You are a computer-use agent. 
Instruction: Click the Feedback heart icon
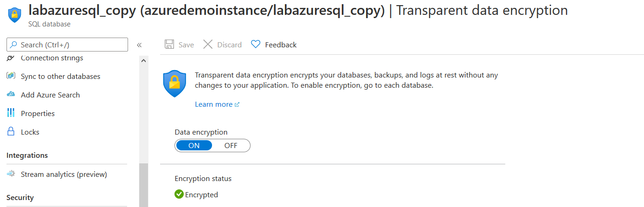[x=256, y=45]
